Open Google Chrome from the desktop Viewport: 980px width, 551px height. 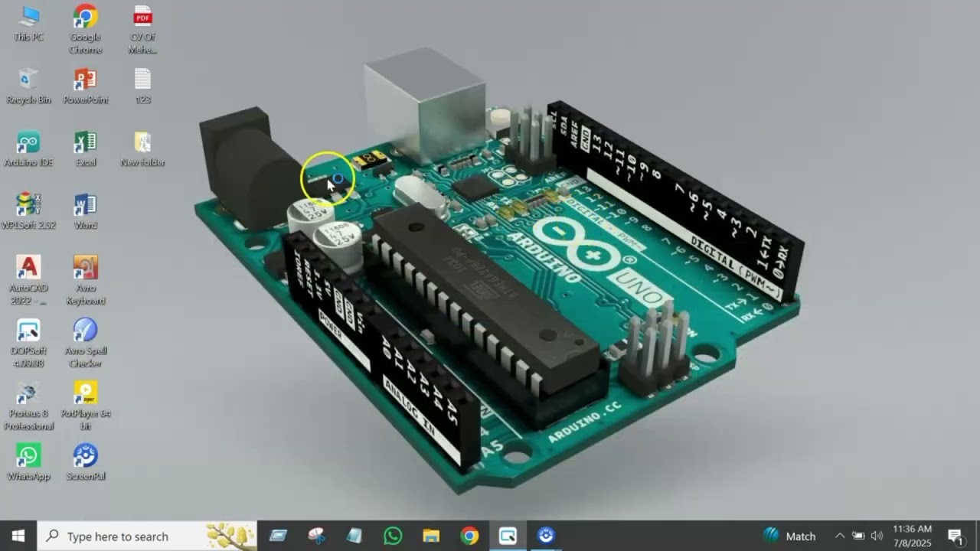pos(85,29)
